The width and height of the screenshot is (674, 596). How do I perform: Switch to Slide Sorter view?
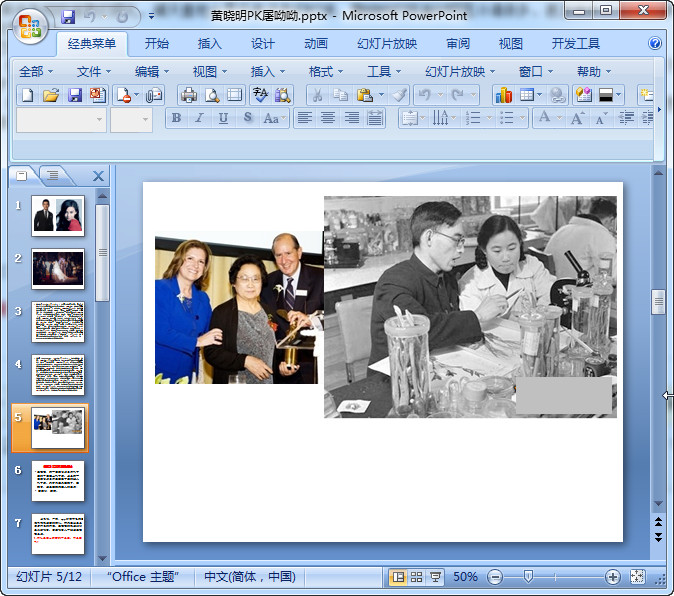(416, 577)
